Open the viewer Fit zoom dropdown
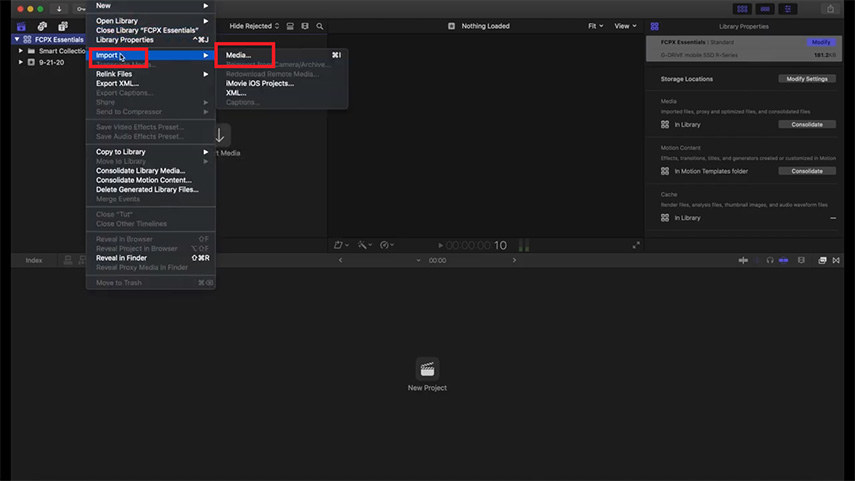 tap(595, 26)
